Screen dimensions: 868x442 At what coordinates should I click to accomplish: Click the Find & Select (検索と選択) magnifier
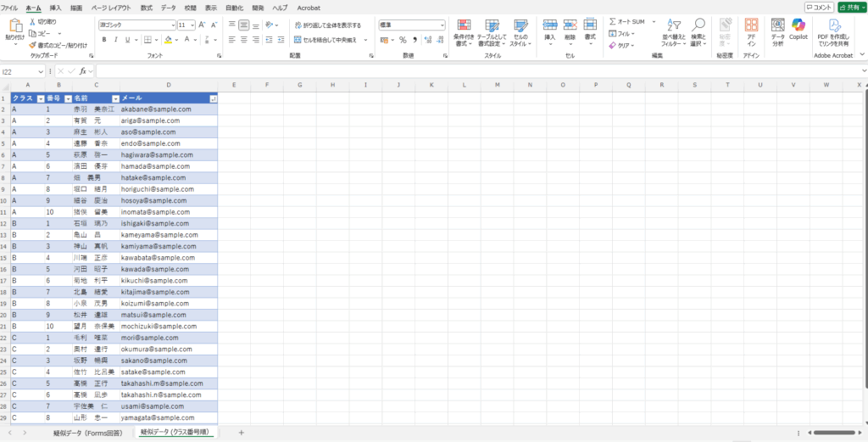698,25
